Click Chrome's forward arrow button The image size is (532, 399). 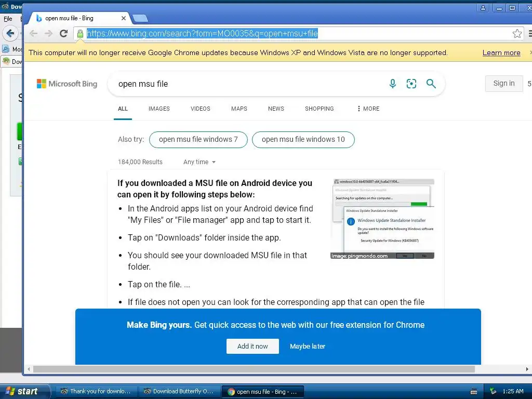[48, 33]
